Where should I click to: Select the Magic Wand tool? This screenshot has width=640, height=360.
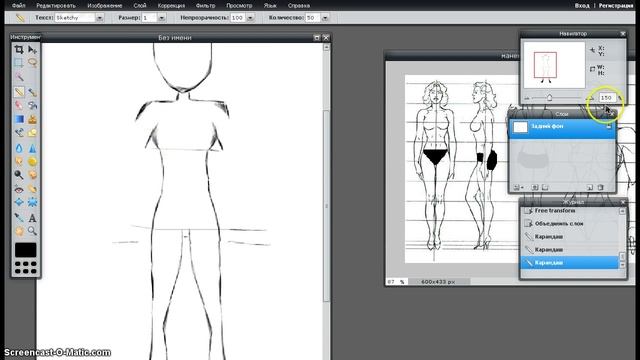[x=19, y=77]
